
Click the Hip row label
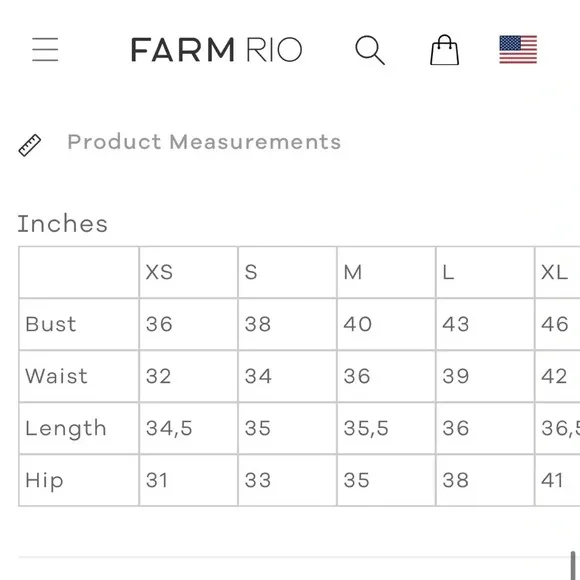[44, 481]
